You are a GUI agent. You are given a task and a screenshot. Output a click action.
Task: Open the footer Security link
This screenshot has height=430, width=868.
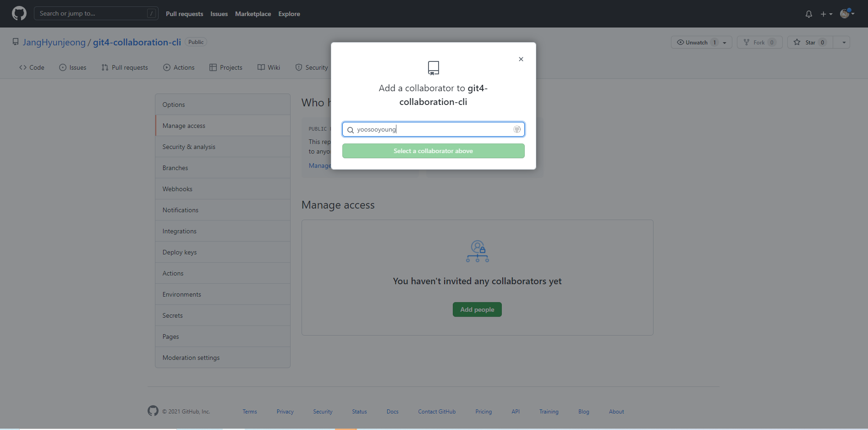click(x=323, y=412)
